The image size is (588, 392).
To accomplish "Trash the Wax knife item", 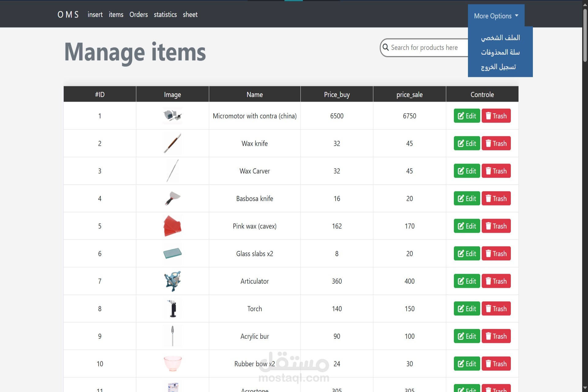I will (x=496, y=143).
